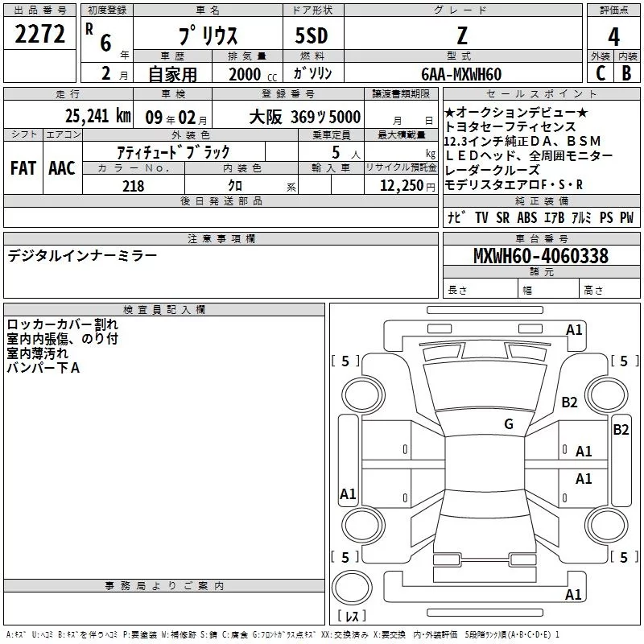The height and width of the screenshot is (644, 644).
Task: Select the overall grade score 4
Action: (x=613, y=36)
